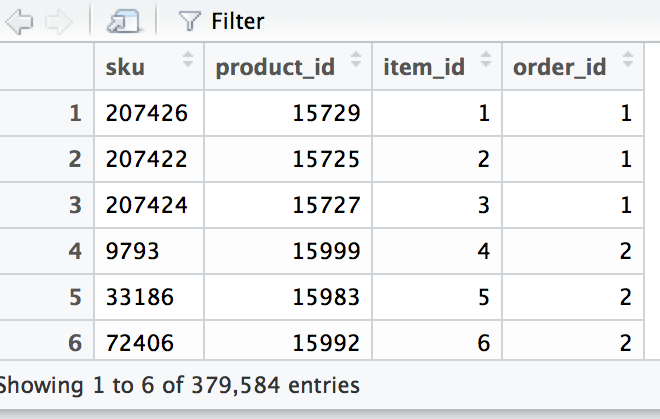Viewport: 660px width, 419px height.
Task: Toggle the Filter button
Action: coord(222,21)
